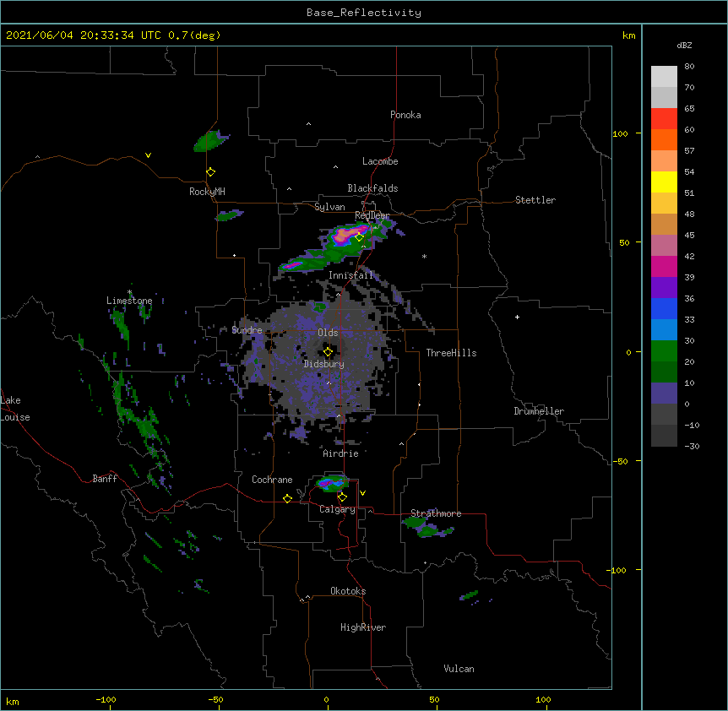Click the yellow diamond marker below Cochrane
The image size is (728, 711).
tap(287, 498)
